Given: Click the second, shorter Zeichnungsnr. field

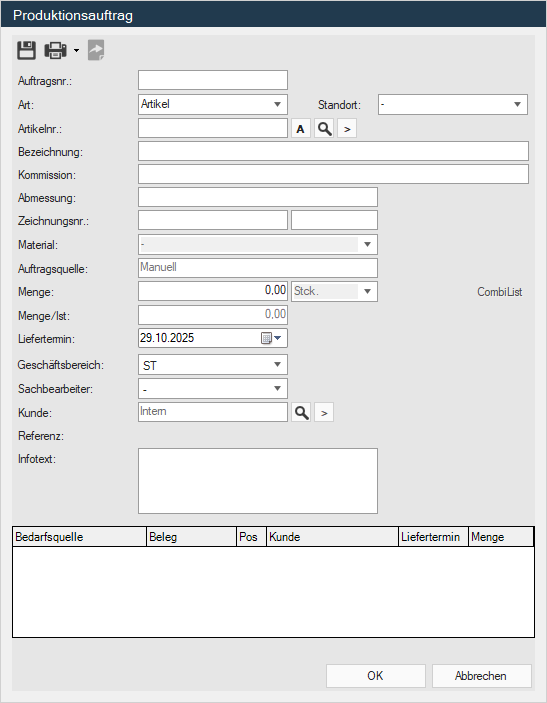Looking at the screenshot, I should point(334,220).
